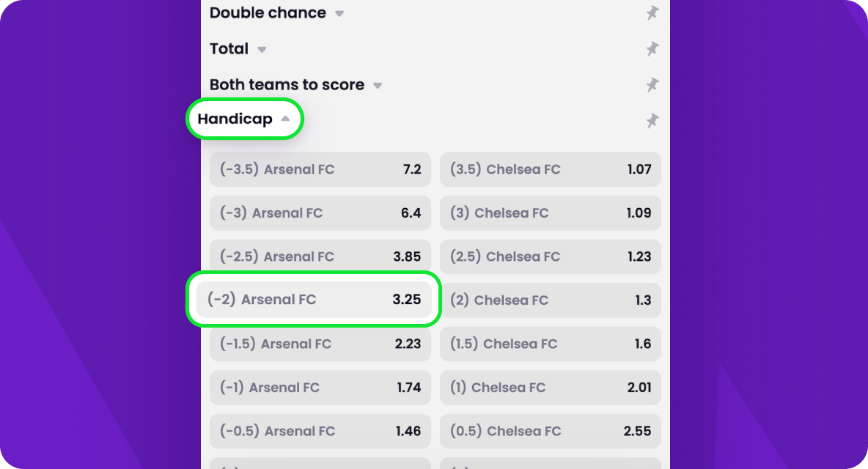Image resolution: width=868 pixels, height=469 pixels.
Task: Choose (3) Chelsea FC at 1.09
Action: pyautogui.click(x=550, y=213)
